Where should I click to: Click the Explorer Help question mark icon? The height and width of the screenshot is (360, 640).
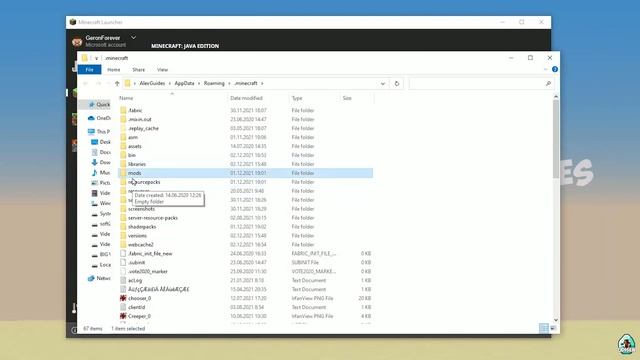[555, 69]
